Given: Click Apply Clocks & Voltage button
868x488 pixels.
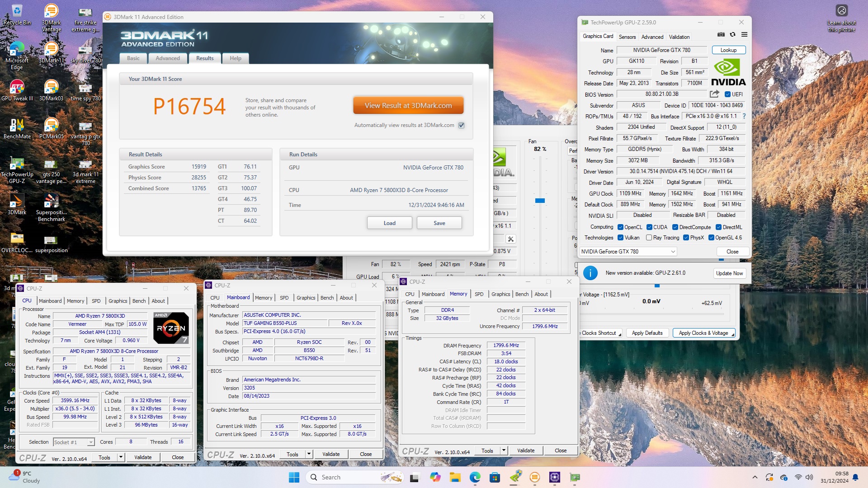Looking at the screenshot, I should (703, 333).
